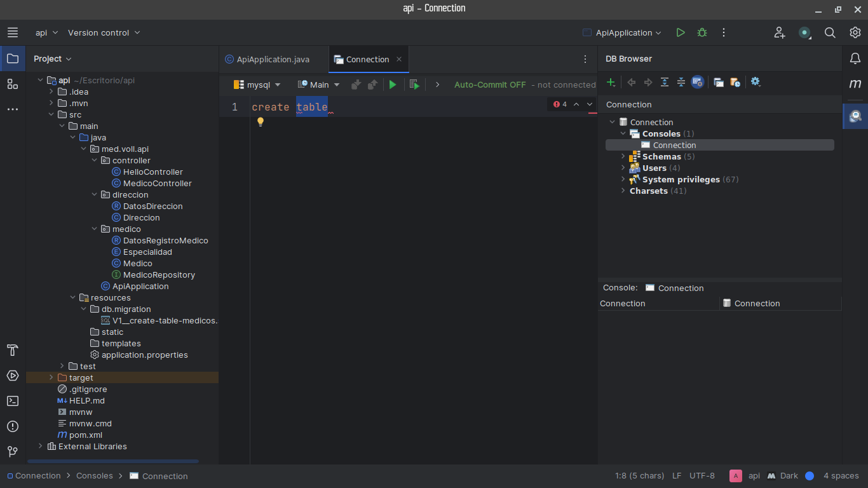Click the 4 errors indicator

click(x=560, y=104)
